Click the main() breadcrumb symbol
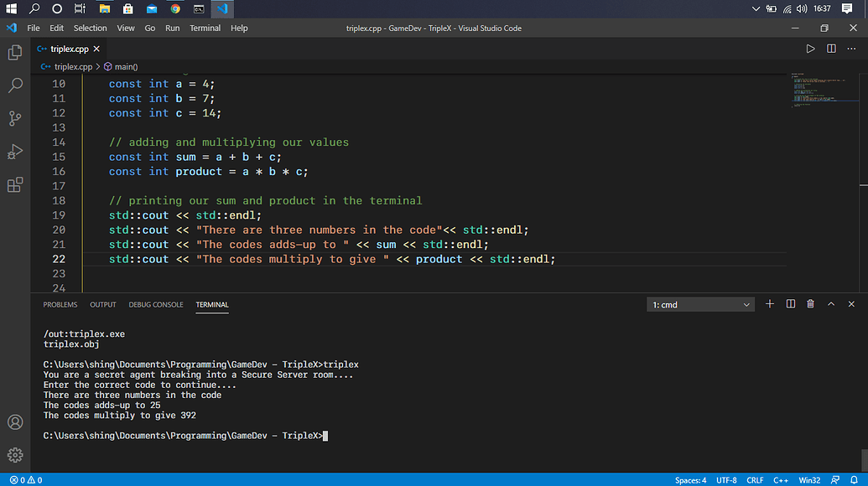 (x=125, y=66)
